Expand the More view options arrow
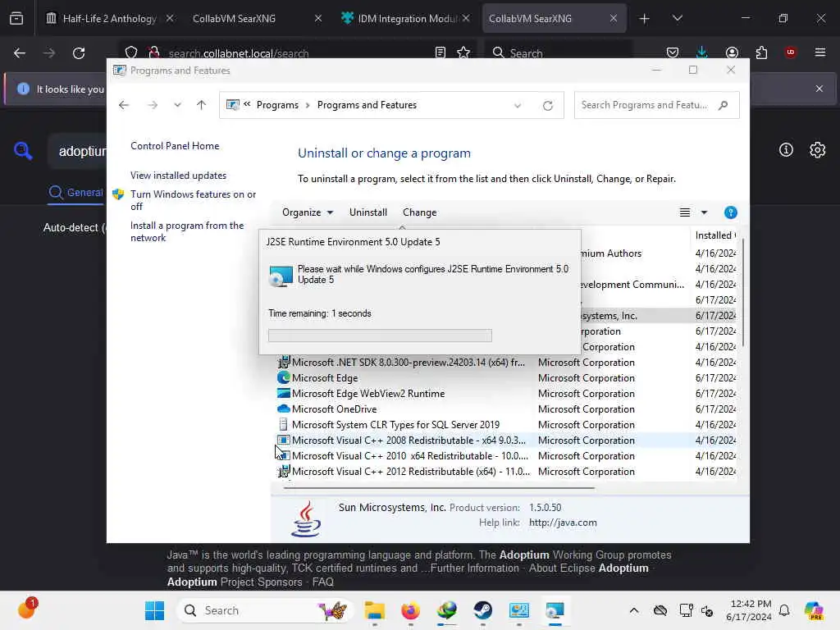Image resolution: width=840 pixels, height=630 pixels. click(x=705, y=212)
